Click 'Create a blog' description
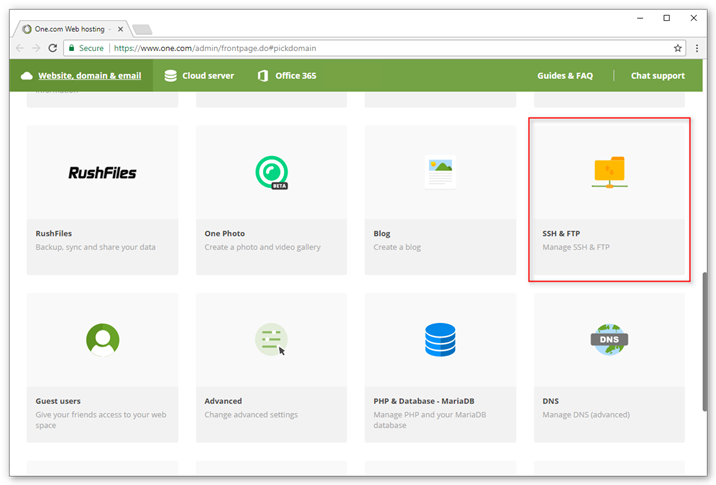The height and width of the screenshot is (485, 716). [397, 247]
